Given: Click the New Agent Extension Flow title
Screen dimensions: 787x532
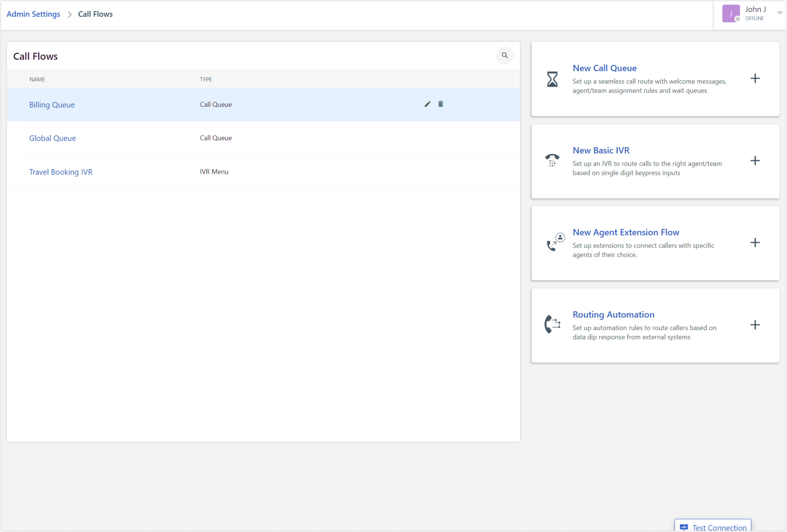Looking at the screenshot, I should click(626, 232).
